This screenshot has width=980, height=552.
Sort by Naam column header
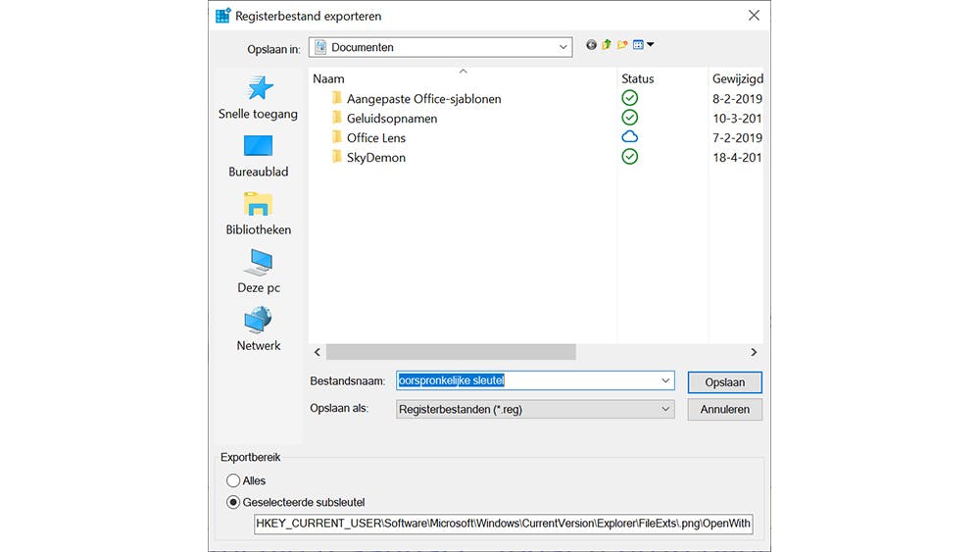tap(328, 78)
